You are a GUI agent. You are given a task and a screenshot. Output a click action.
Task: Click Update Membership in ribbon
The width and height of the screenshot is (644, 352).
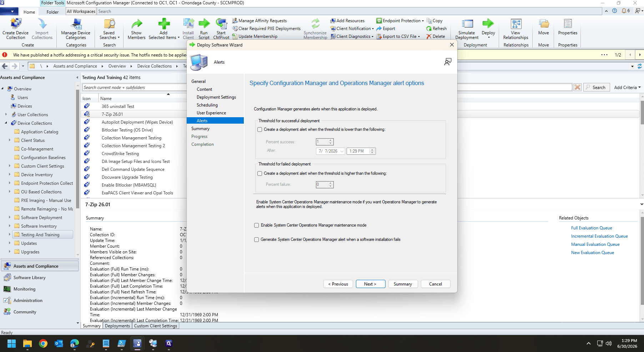(255, 36)
